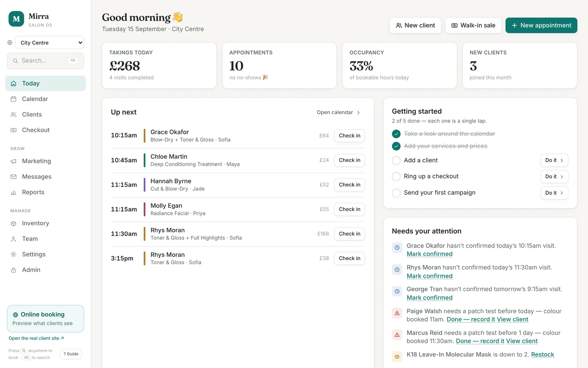This screenshot has width=588, height=368.
Task: Tick the 'Add a client' step circle
Action: click(x=396, y=160)
